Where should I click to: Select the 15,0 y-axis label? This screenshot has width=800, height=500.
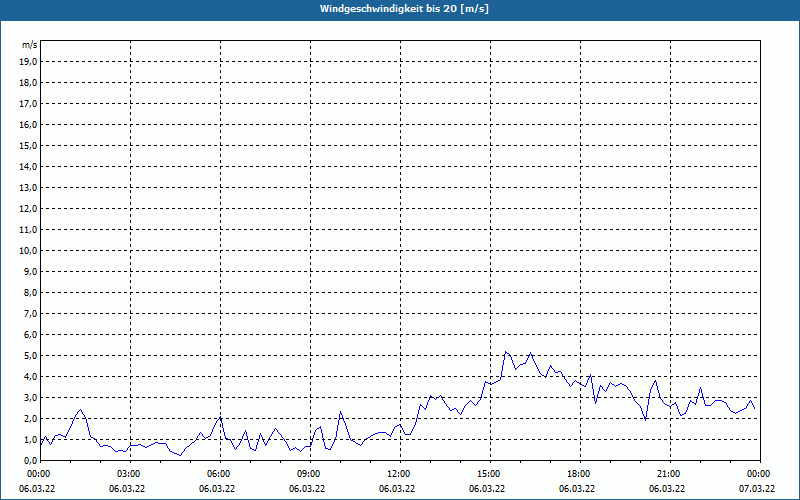pyautogui.click(x=29, y=146)
